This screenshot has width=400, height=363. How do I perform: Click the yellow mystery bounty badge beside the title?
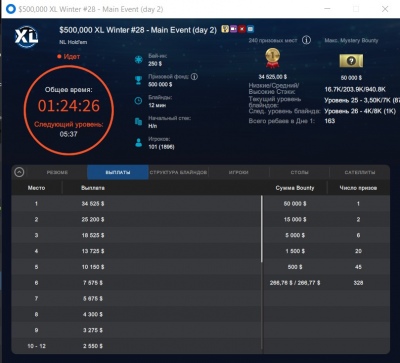tap(225, 29)
